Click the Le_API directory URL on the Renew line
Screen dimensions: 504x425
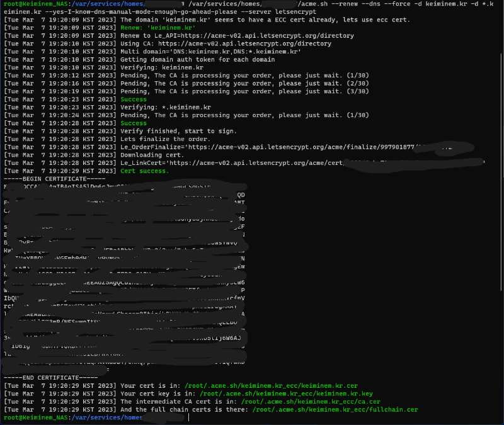[x=256, y=36]
